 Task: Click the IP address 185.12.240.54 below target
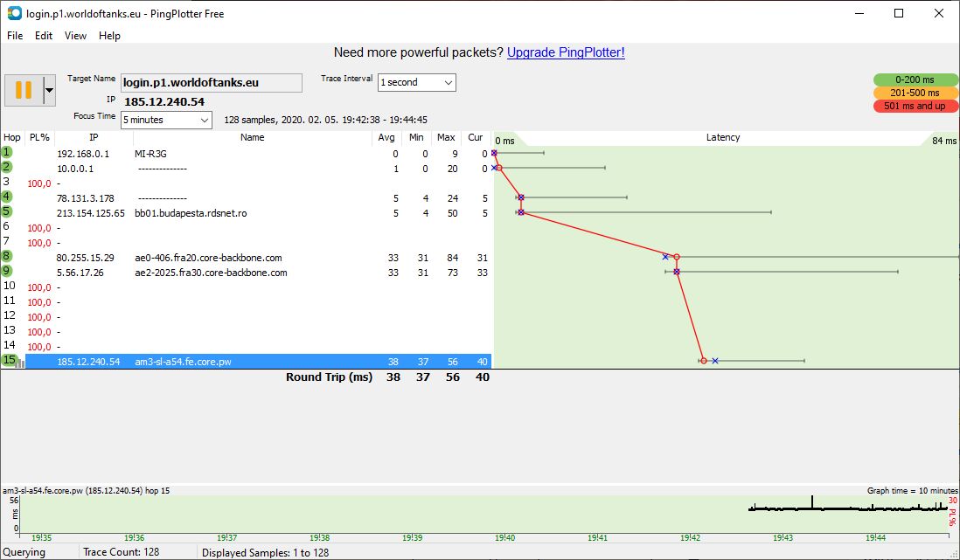point(164,101)
